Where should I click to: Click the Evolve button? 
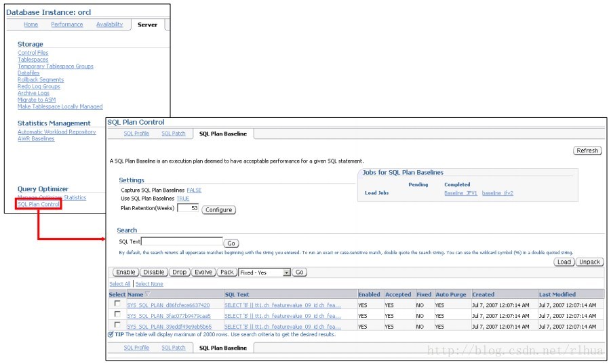click(203, 272)
